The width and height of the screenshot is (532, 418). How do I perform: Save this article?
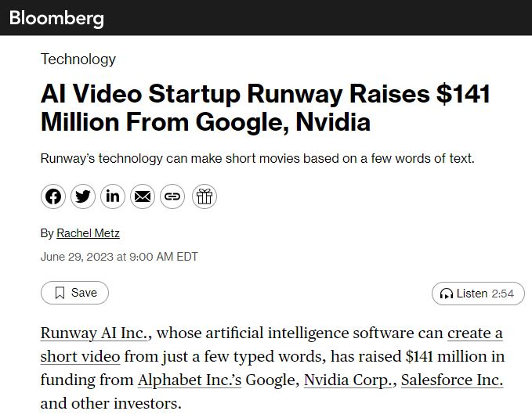click(x=75, y=293)
